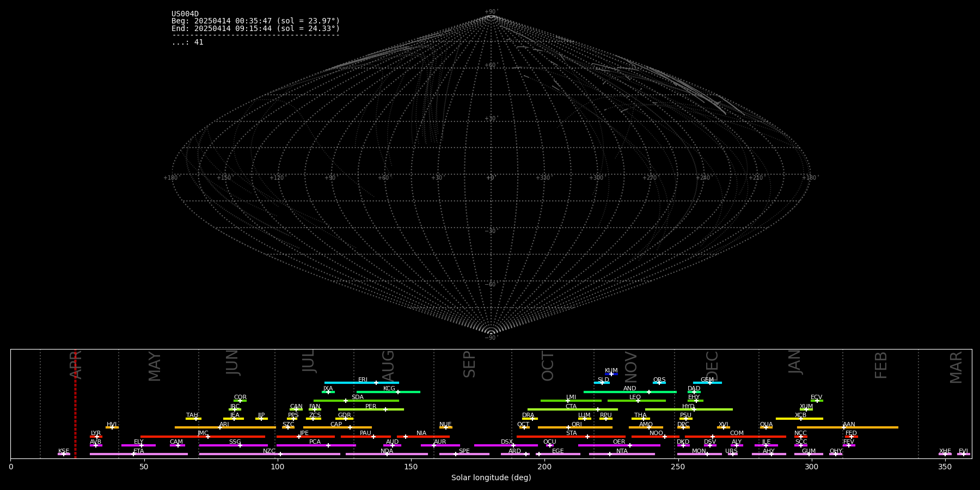
Task: Click the Solar longitude axis label
Action: 491,477
